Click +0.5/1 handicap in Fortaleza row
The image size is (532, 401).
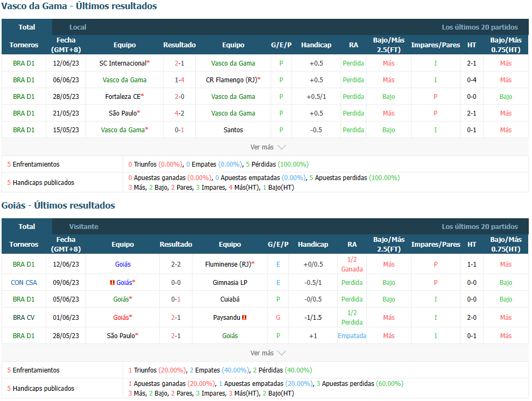point(316,97)
